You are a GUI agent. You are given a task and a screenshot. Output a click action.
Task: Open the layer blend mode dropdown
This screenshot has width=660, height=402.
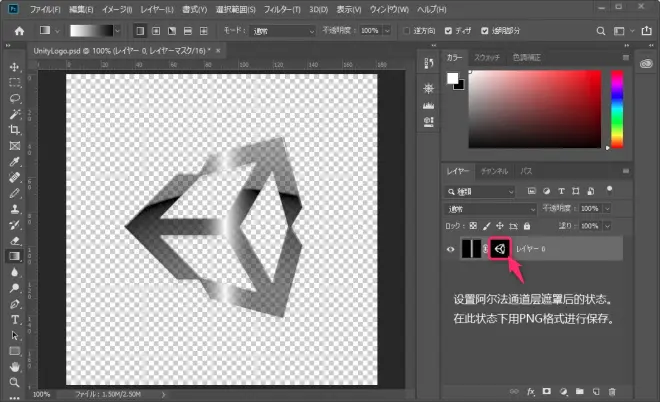pos(490,209)
